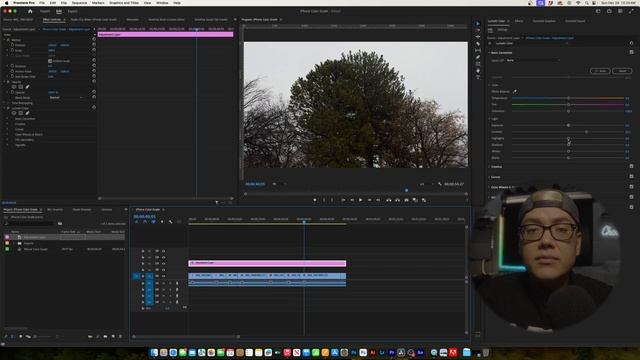Select the Hand tool
The width and height of the screenshot is (640, 360).
tap(478, 71)
